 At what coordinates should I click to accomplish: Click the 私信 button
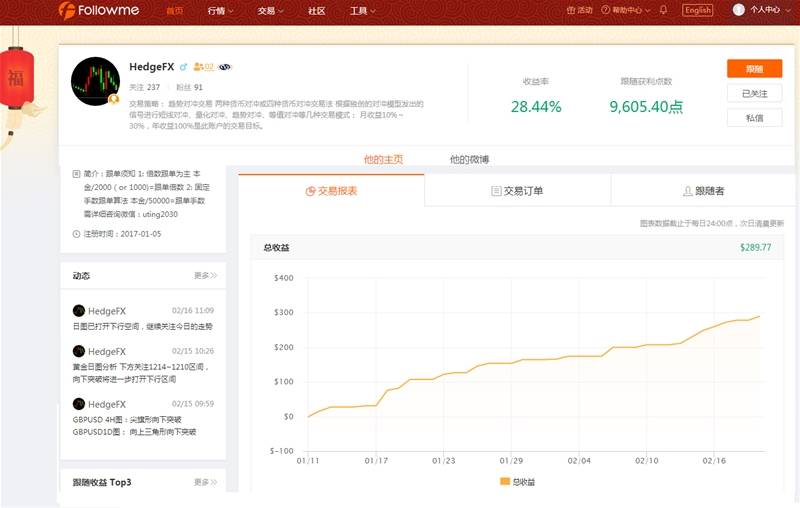(755, 118)
